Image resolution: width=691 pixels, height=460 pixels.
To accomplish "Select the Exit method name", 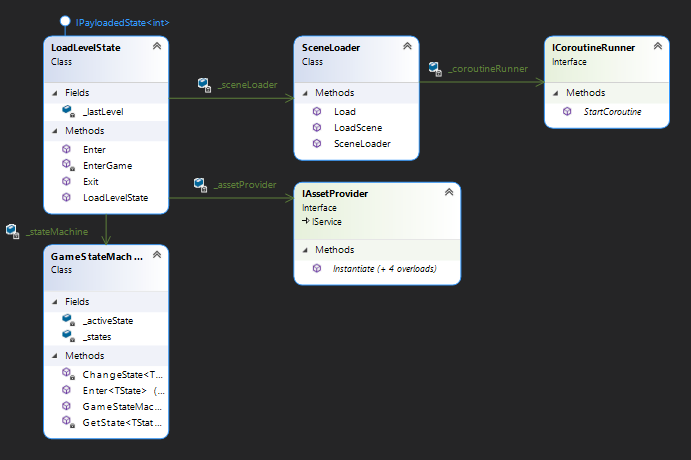I will [90, 182].
